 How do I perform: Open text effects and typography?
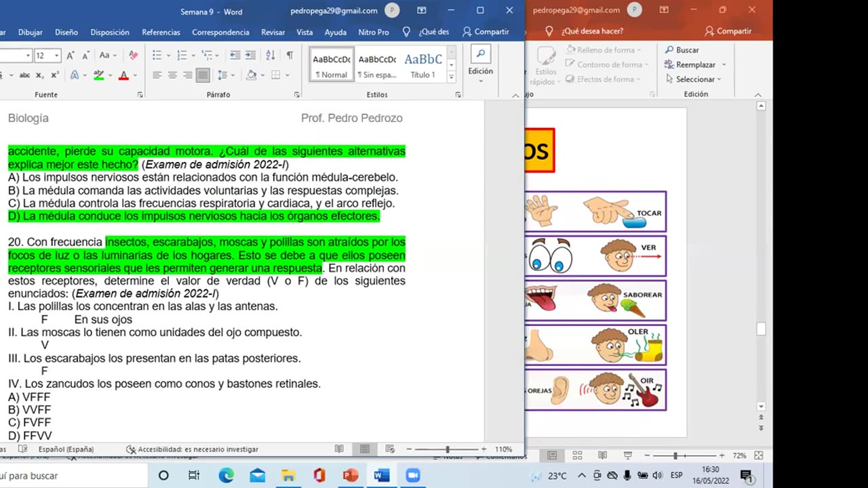(75, 75)
